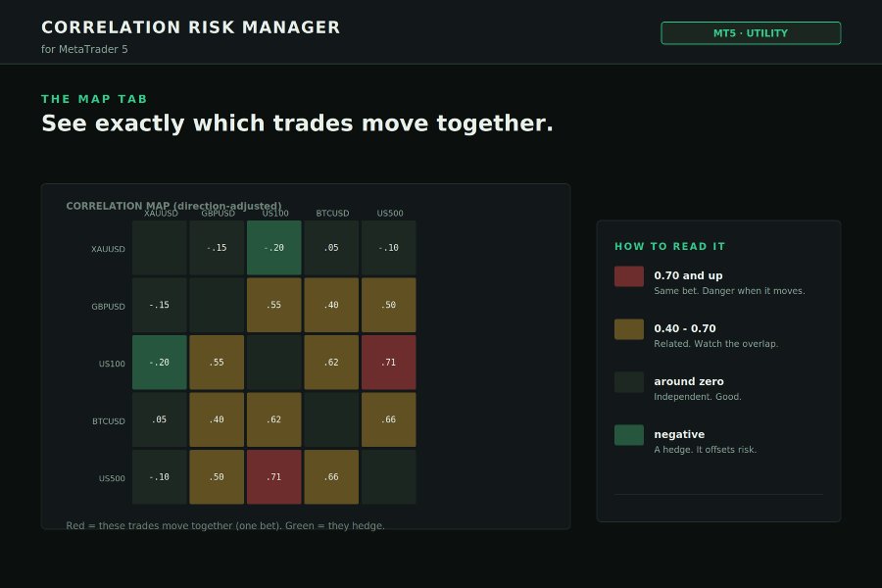Image resolution: width=882 pixels, height=588 pixels.
Task: Click the '0.70 and up' legend label
Action: click(688, 275)
